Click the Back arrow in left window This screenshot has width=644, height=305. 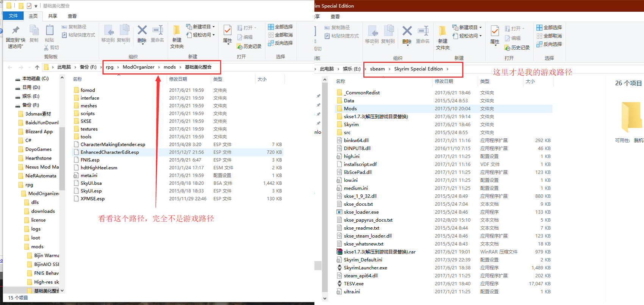[x=10, y=67]
